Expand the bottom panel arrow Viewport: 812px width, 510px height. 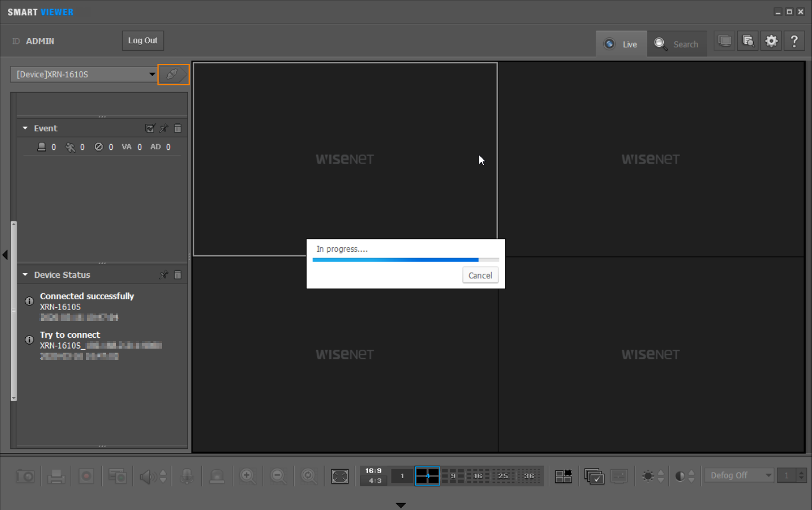click(x=401, y=505)
